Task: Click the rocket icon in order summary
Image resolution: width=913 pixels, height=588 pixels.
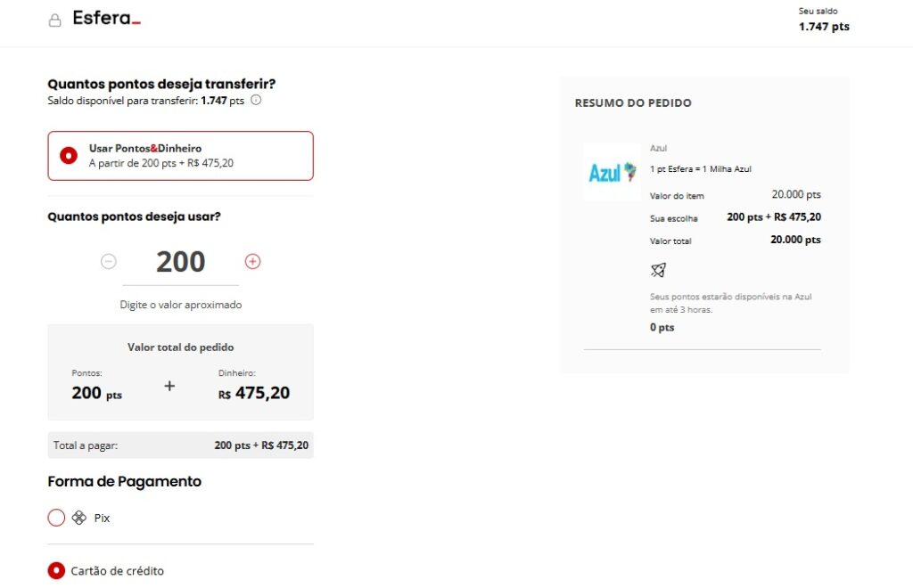Action: 658,270
